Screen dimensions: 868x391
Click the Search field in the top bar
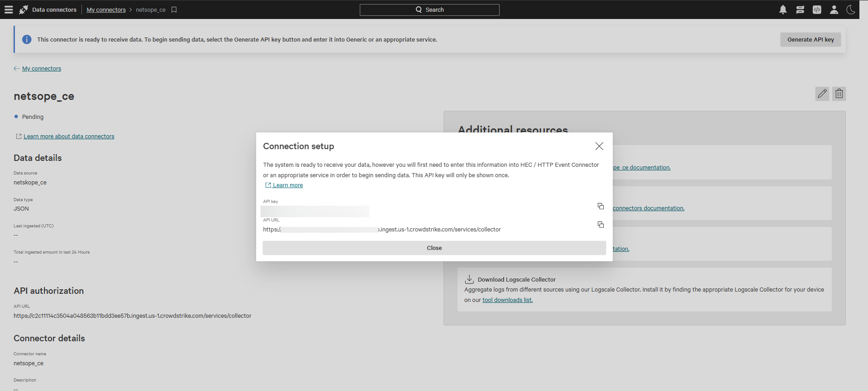click(429, 10)
